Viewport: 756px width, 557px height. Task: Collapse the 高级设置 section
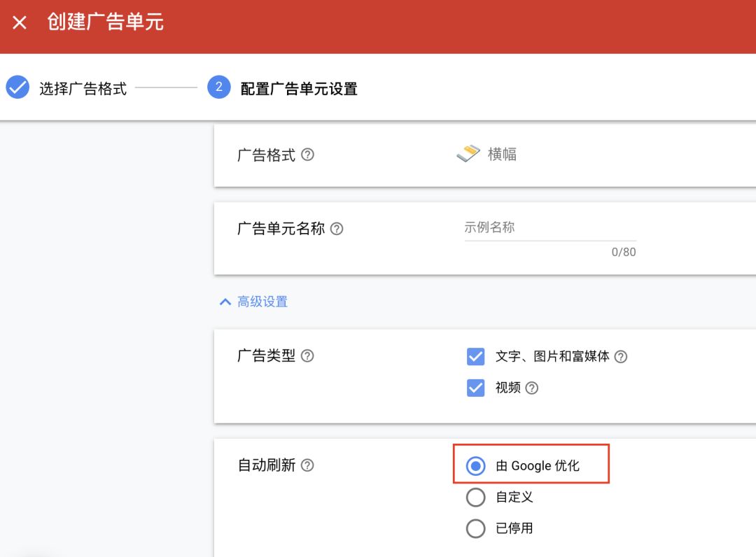pos(262,302)
